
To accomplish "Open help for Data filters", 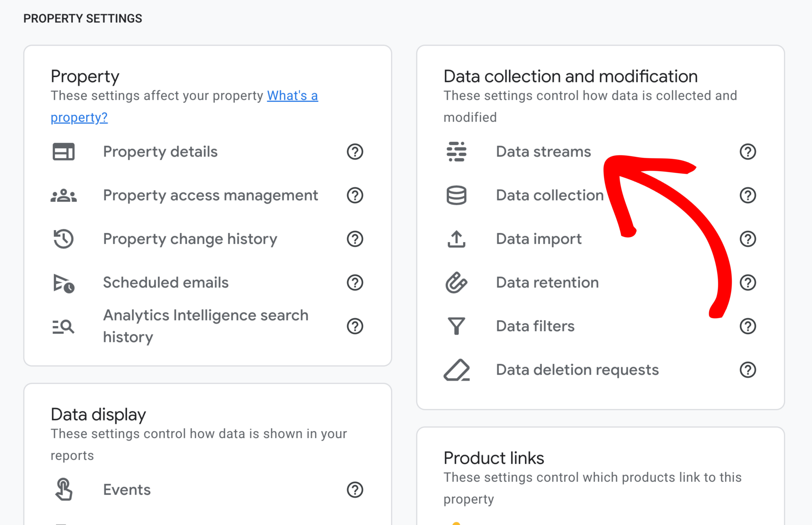I will (748, 326).
